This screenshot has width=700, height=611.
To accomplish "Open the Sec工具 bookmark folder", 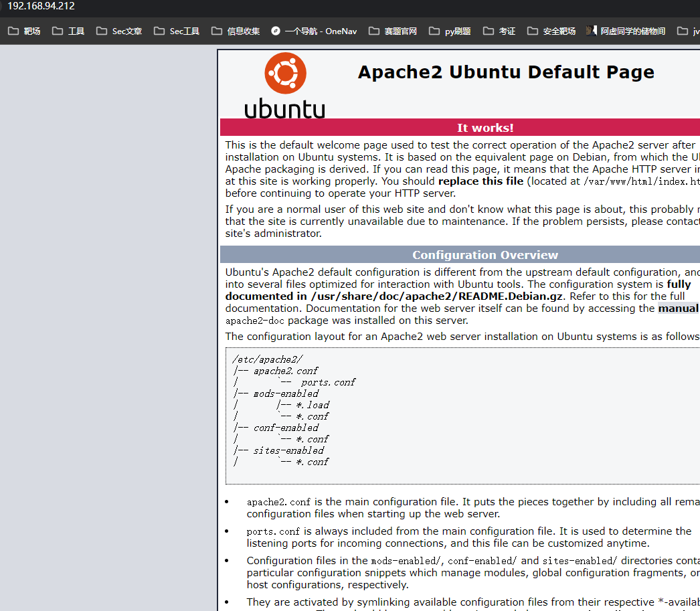I will [x=177, y=31].
